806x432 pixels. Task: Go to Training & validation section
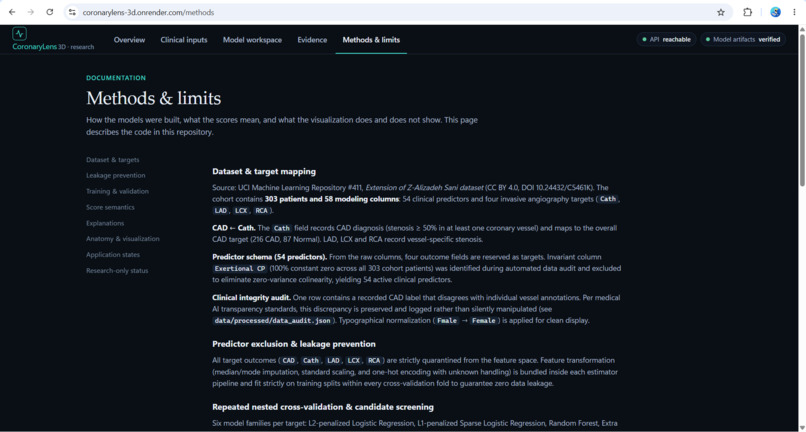pyautogui.click(x=117, y=191)
